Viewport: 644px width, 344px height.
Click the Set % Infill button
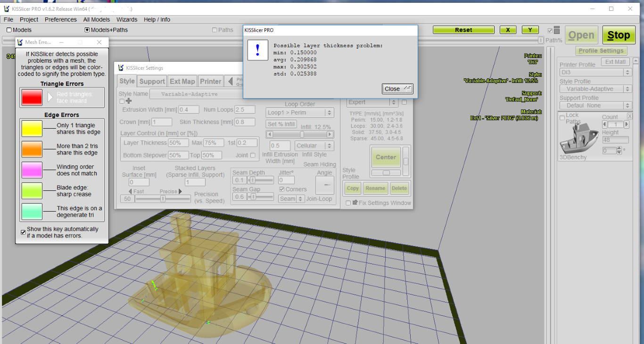pos(281,124)
